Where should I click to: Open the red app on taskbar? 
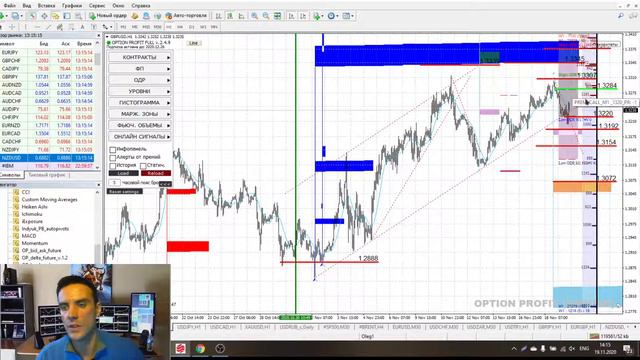tap(181, 349)
